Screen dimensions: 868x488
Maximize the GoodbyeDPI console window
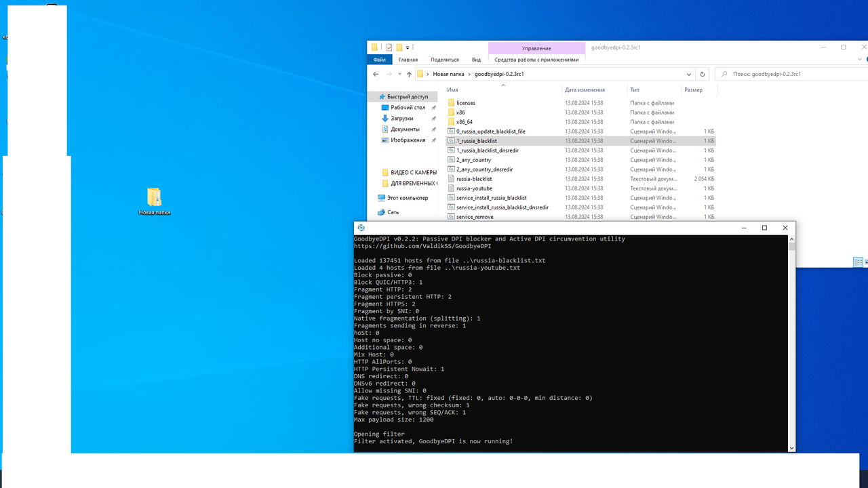click(x=764, y=228)
